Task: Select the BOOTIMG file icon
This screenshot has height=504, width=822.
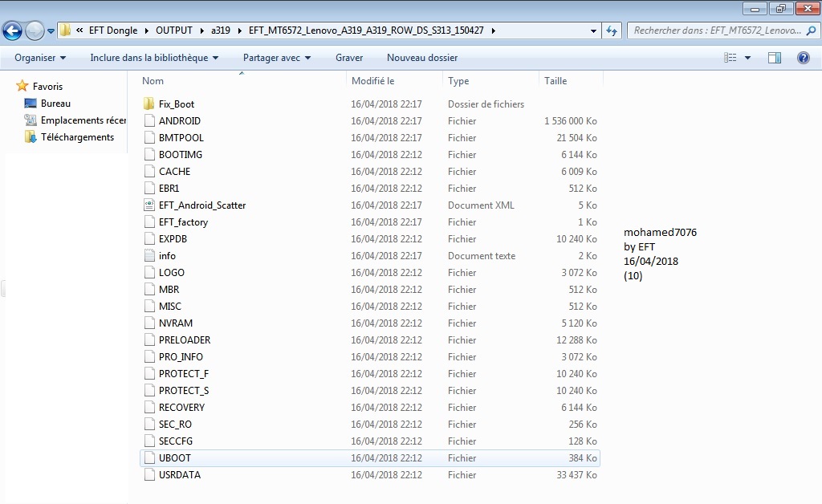Action: click(149, 154)
